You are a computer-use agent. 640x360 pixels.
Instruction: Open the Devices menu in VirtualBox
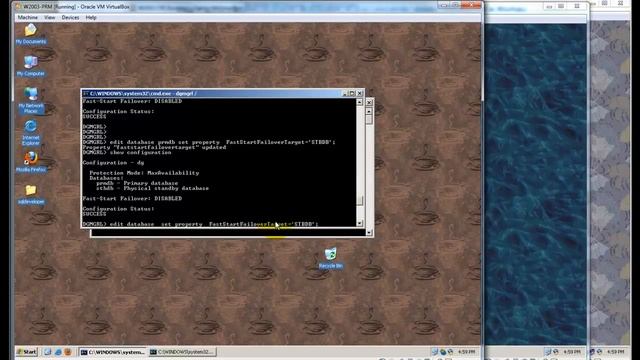[70, 18]
